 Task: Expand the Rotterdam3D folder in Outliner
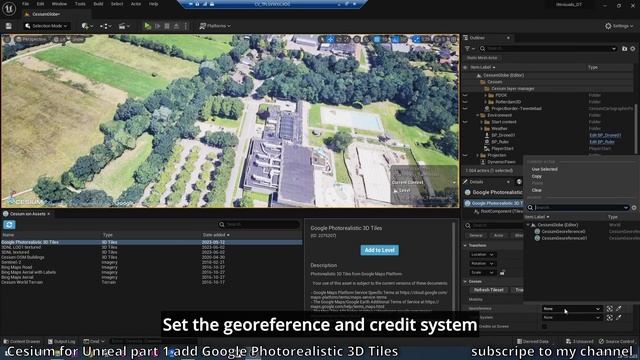(486, 102)
